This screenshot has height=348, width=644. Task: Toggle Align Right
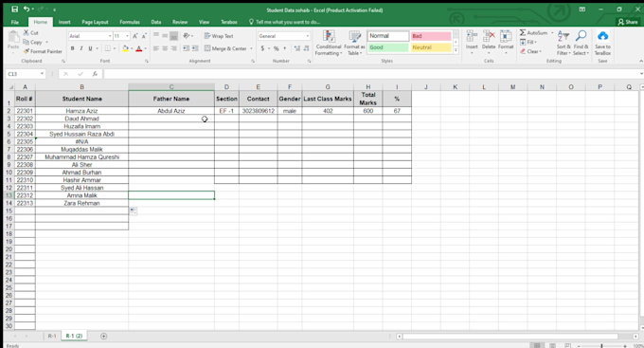click(x=174, y=48)
